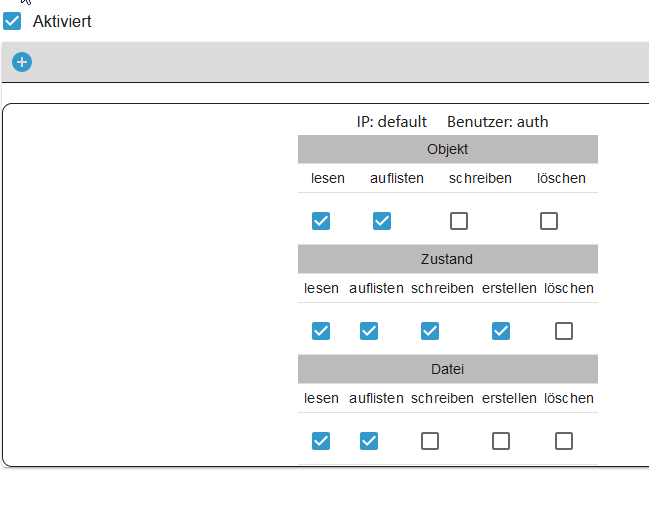Screen dimensions: 649x516
Task: Uncheck Datei lesen permission
Action: click(321, 441)
